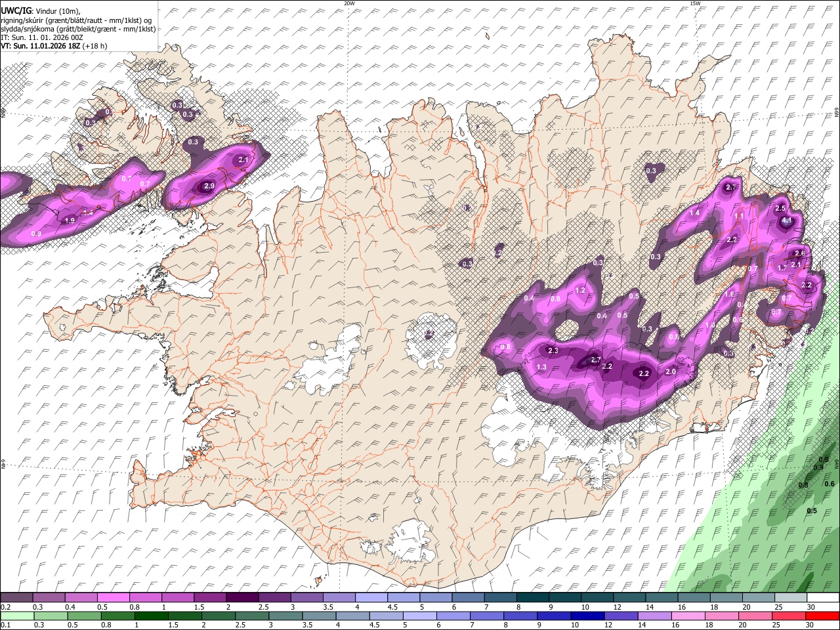Click the dark plum snow swatch between 0.2 and 0.3

click(x=17, y=598)
